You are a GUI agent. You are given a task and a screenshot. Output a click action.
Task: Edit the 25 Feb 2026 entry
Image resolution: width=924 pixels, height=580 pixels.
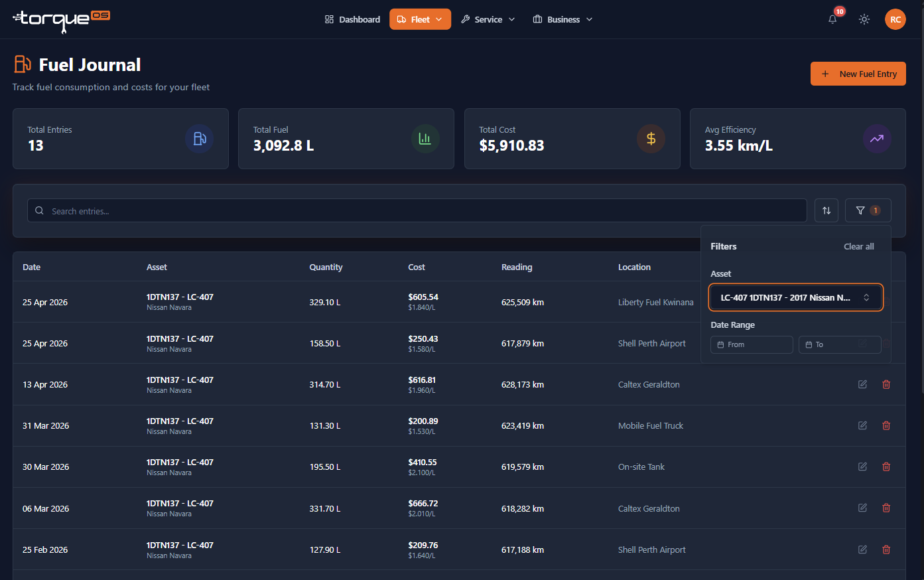pos(862,549)
